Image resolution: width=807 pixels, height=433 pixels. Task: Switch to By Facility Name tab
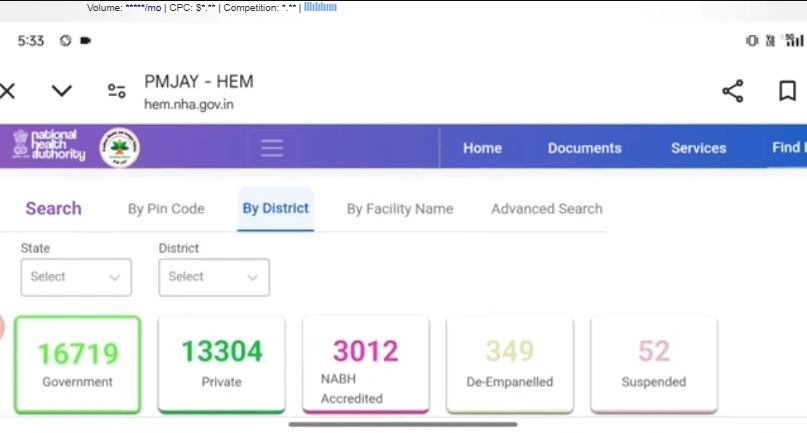click(x=400, y=209)
